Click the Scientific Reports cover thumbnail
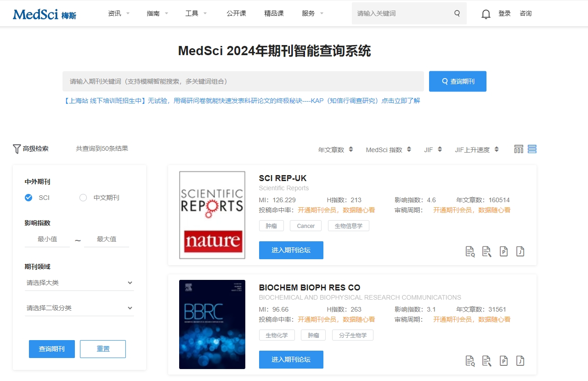Viewport: 588px width, 381px height. 212,215
